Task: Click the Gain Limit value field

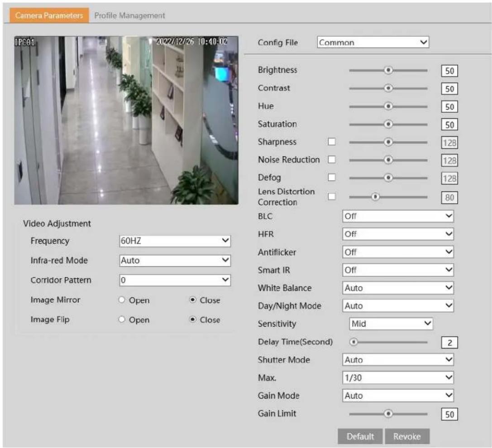Action: pyautogui.click(x=449, y=414)
